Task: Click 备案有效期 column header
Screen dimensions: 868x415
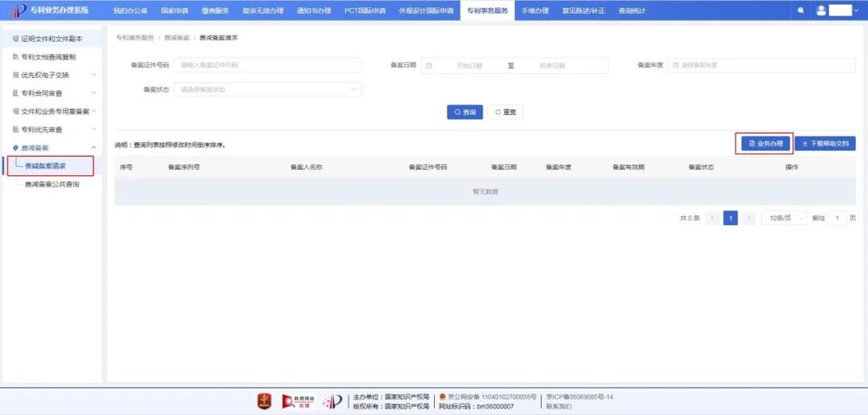Action: (628, 166)
